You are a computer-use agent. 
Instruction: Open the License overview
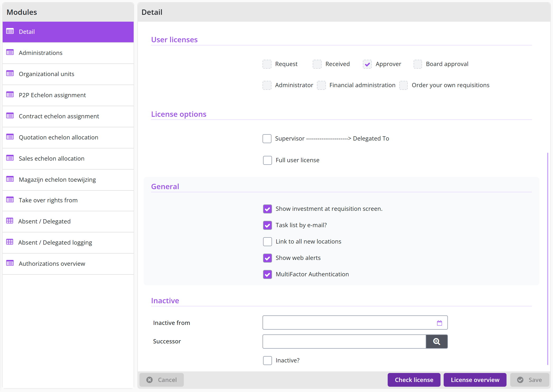coord(475,380)
